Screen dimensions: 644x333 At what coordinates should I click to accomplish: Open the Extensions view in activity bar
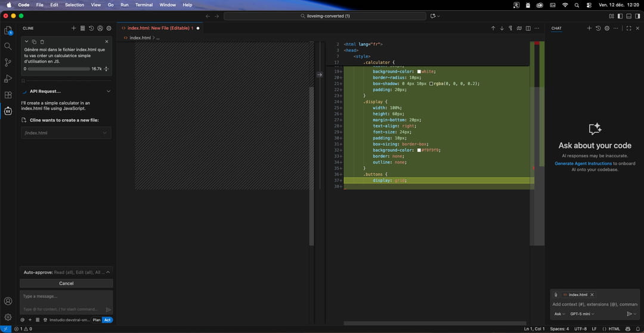[x=8, y=95]
